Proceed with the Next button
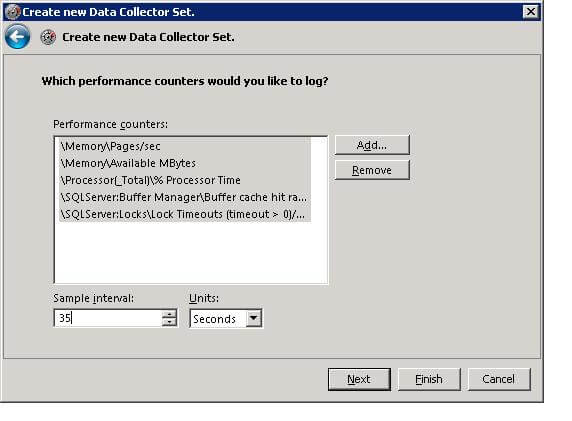 pyautogui.click(x=359, y=379)
